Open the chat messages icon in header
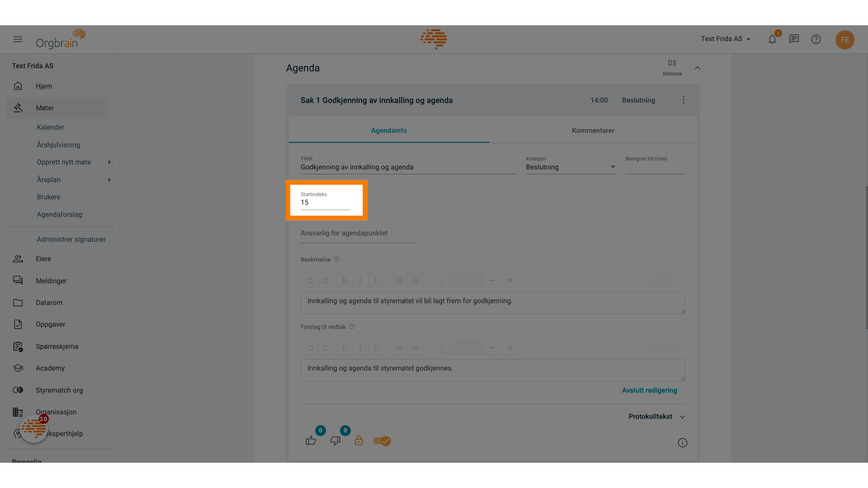 pos(794,39)
